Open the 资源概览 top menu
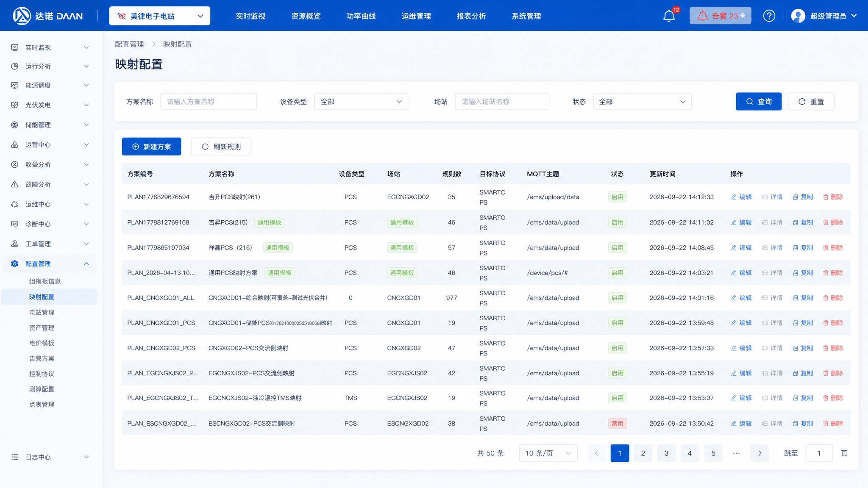The width and height of the screenshot is (868, 488). pyautogui.click(x=306, y=16)
